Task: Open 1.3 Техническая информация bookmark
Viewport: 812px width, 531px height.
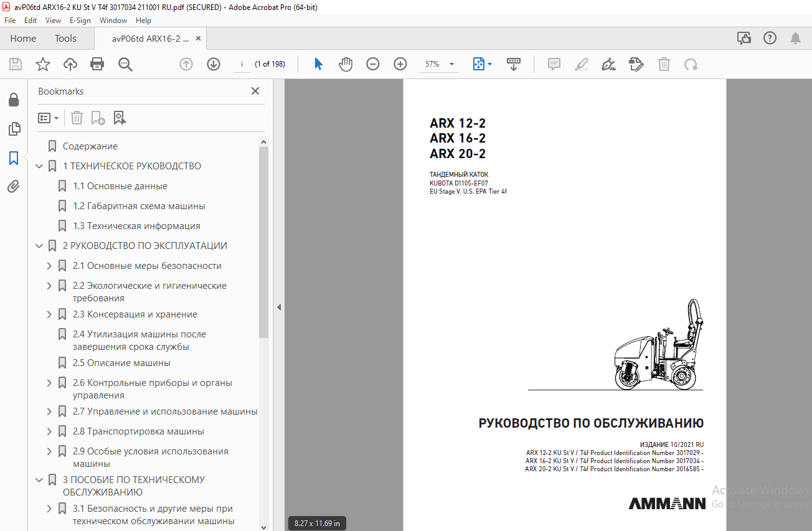Action: (x=136, y=226)
